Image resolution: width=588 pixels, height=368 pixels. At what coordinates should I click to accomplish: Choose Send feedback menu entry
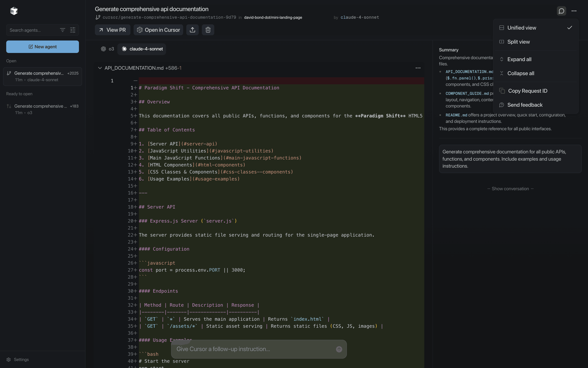(x=536, y=105)
